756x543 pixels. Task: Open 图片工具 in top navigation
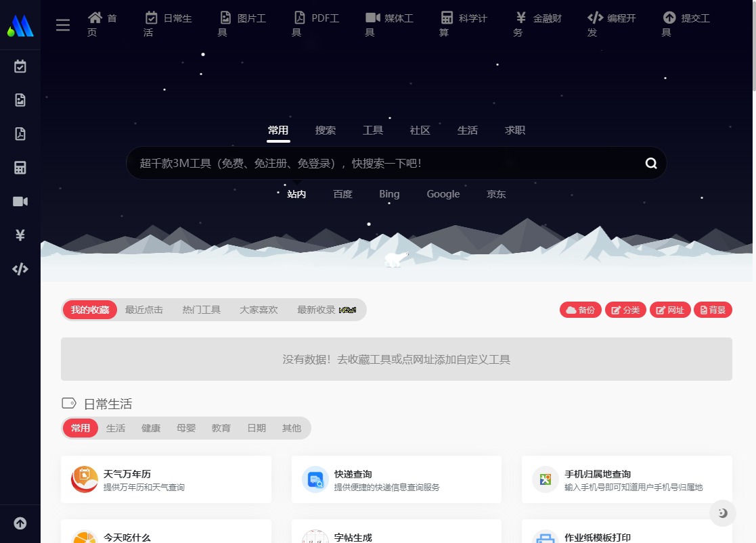pyautogui.click(x=242, y=24)
